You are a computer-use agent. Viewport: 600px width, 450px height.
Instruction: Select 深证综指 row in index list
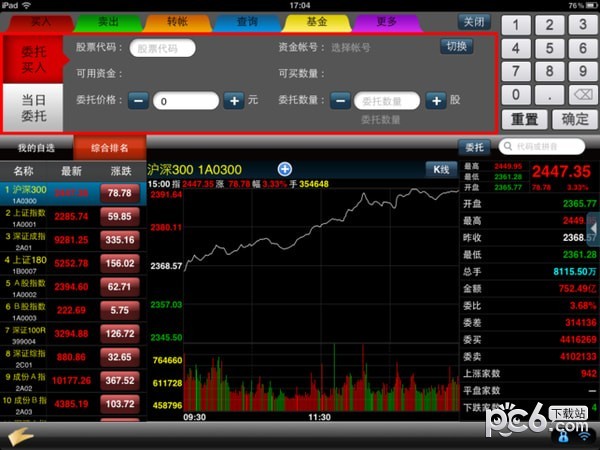coord(73,358)
